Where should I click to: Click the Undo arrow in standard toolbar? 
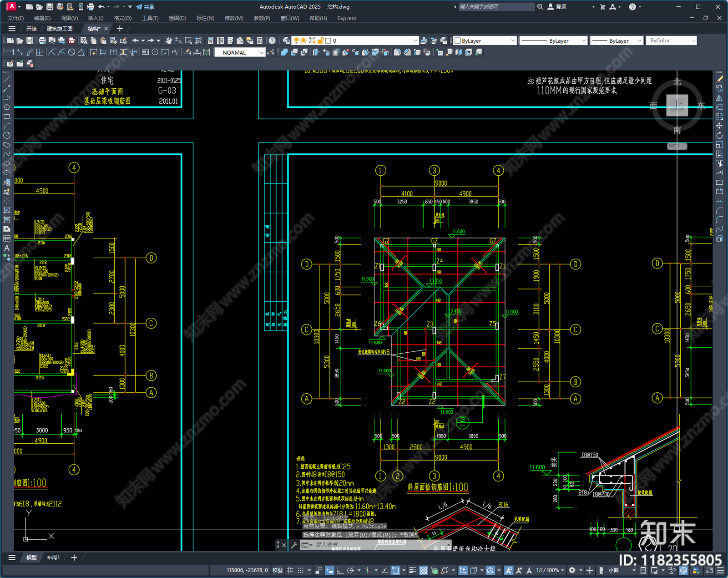click(136, 41)
